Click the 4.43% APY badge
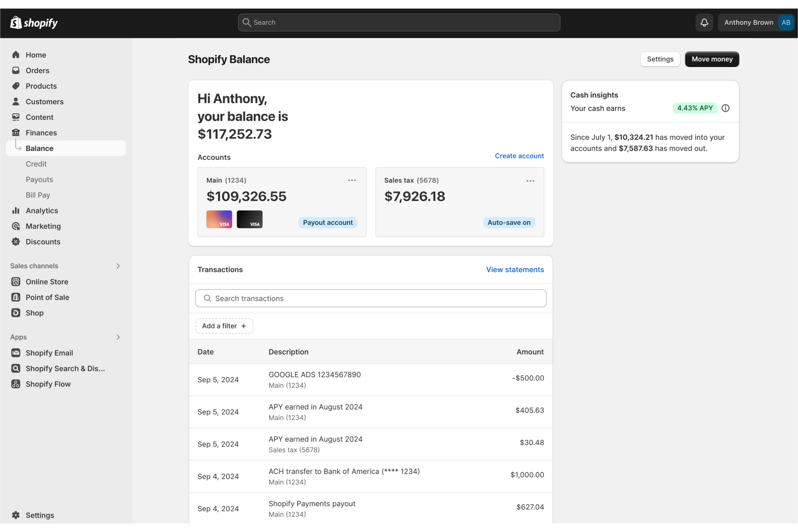The image size is (798, 532). 695,108
